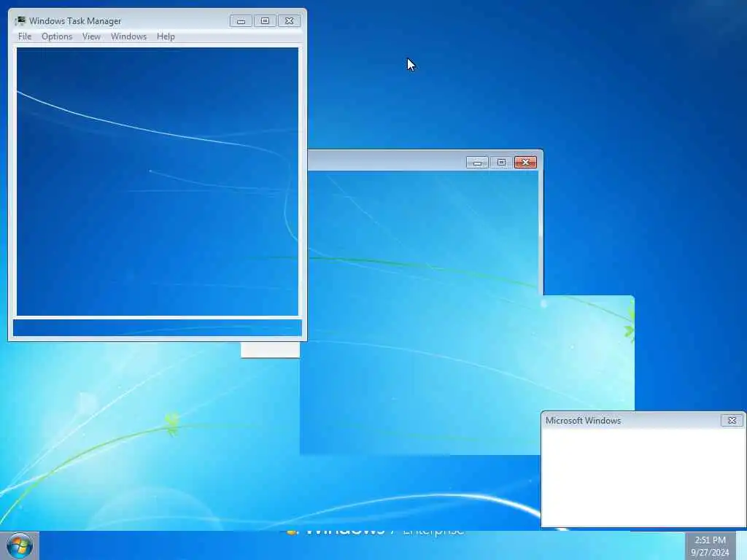The width and height of the screenshot is (747, 560).
Task: Open the Start menu orb
Action: [20, 545]
